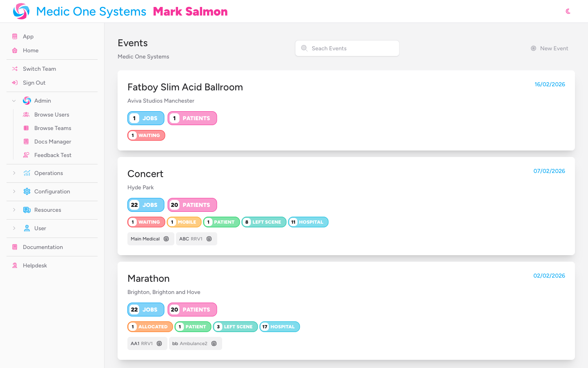588x368 pixels.
Task: Open the Helpdesk via its sidebar icon
Action: point(15,265)
